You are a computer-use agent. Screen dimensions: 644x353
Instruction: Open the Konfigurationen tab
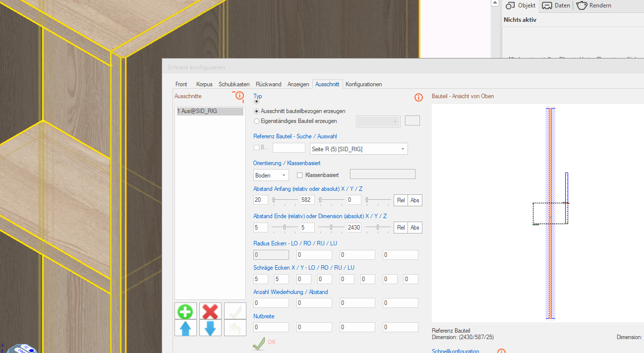(x=364, y=84)
